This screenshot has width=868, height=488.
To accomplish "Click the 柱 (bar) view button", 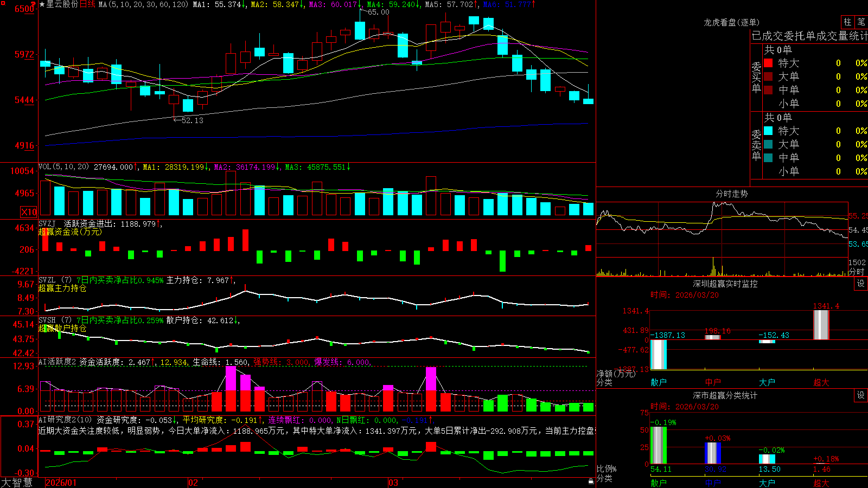I will pos(847,22).
